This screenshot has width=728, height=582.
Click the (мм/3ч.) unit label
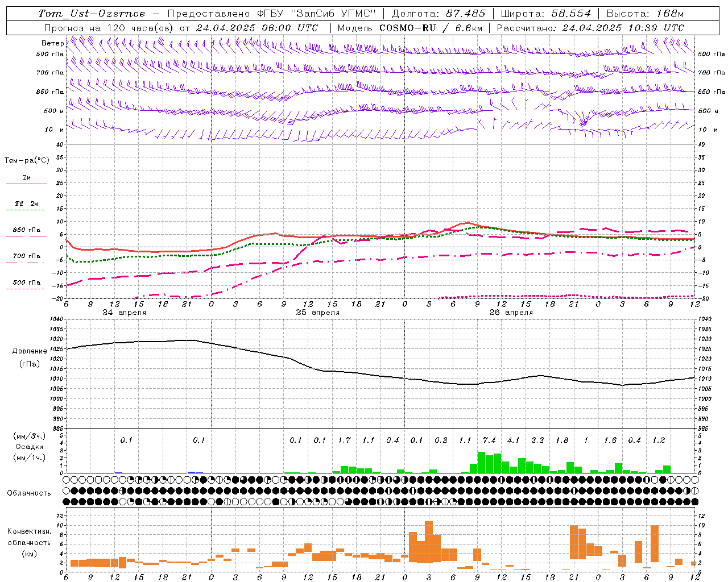click(30, 436)
